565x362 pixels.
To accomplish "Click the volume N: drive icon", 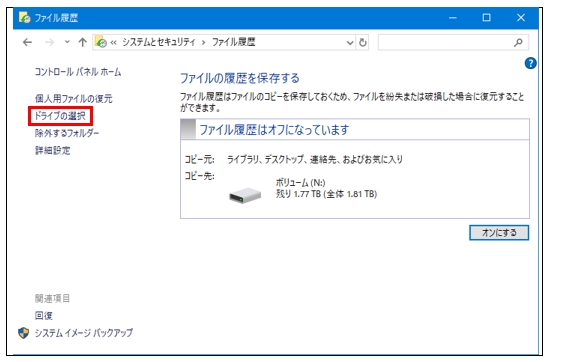I will [x=245, y=195].
